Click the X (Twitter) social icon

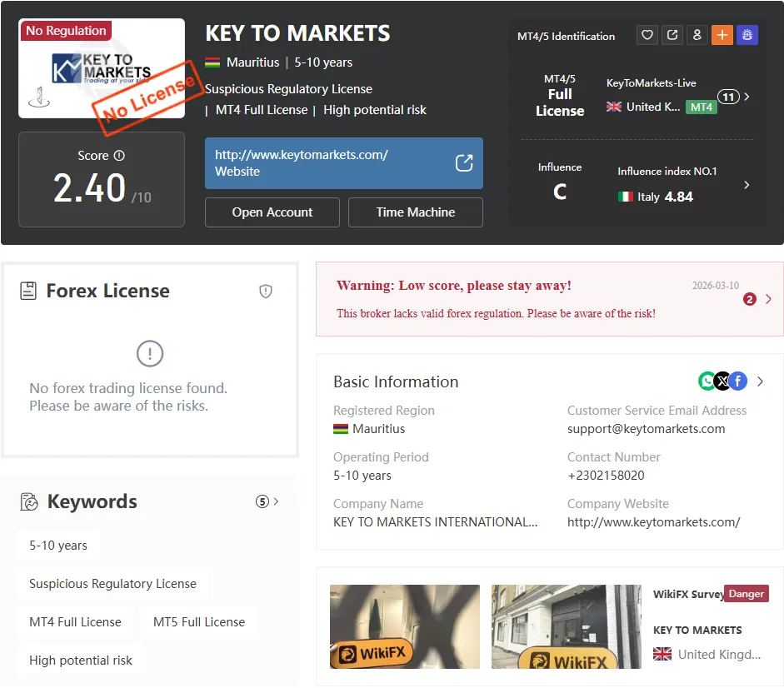(x=722, y=381)
